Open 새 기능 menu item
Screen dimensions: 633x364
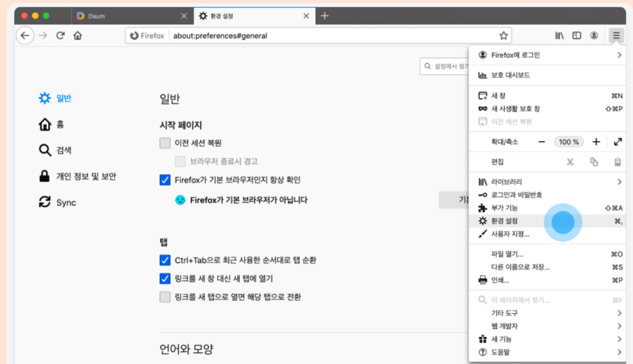(x=547, y=339)
